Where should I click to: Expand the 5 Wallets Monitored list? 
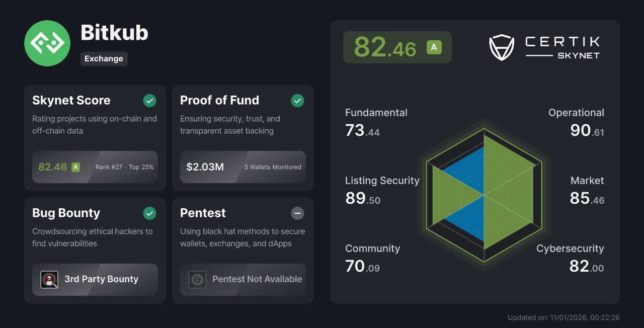point(273,167)
